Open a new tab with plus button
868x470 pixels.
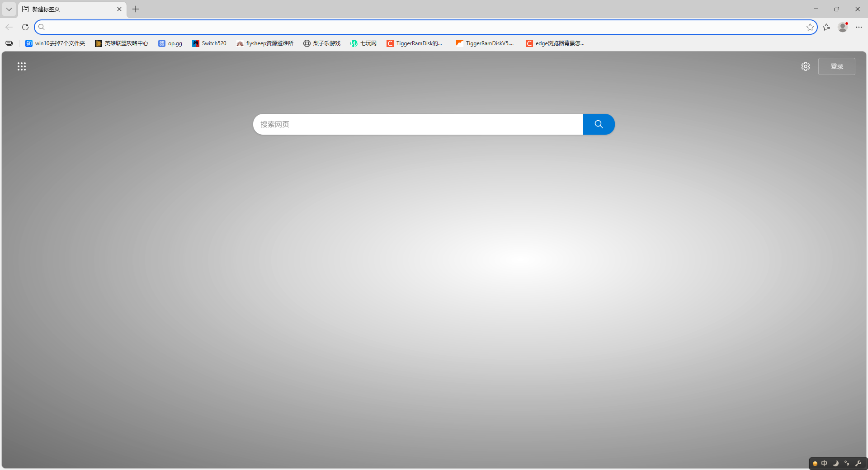point(136,9)
